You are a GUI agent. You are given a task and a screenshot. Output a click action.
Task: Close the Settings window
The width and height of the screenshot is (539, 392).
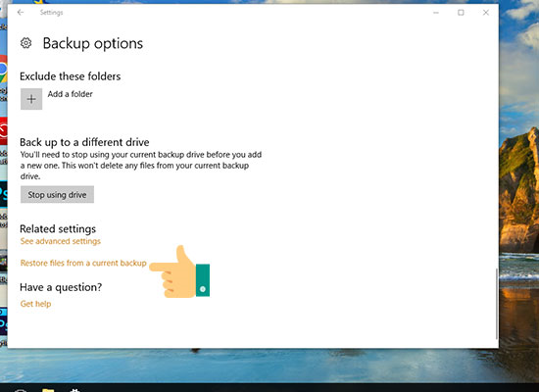[486, 13]
